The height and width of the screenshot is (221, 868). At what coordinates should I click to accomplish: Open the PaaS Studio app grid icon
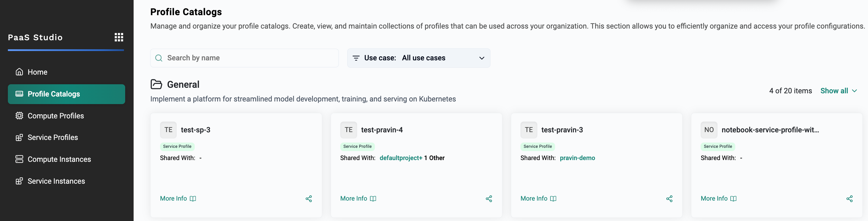[x=118, y=37]
